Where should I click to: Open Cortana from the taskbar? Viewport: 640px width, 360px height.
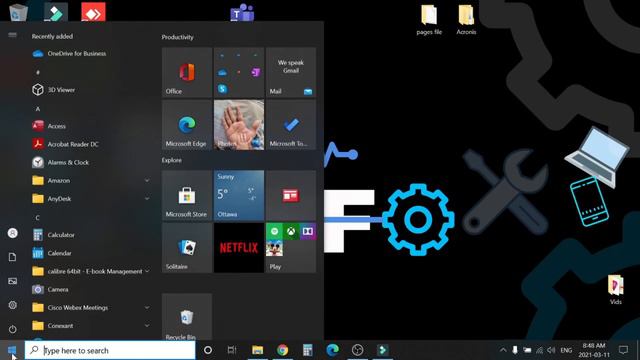coord(208,350)
